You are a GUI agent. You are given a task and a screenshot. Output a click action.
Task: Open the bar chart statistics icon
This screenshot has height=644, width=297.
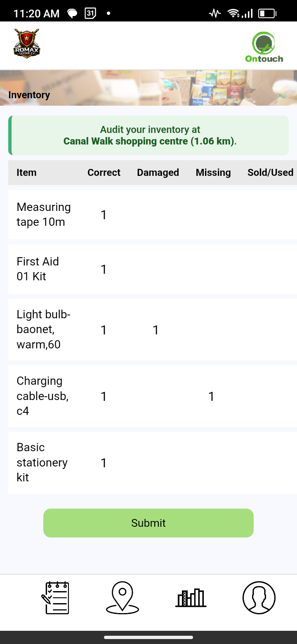point(191,597)
